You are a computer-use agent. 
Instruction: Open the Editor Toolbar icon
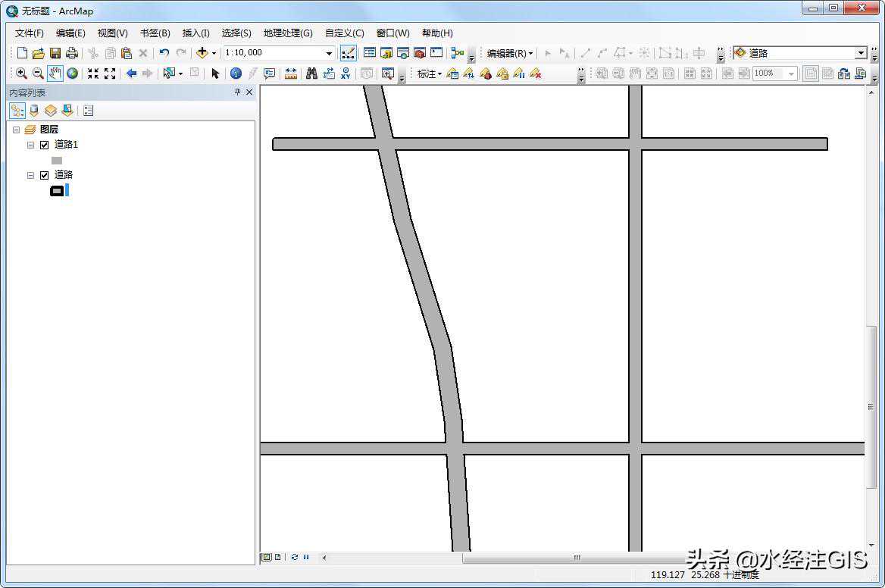click(348, 53)
